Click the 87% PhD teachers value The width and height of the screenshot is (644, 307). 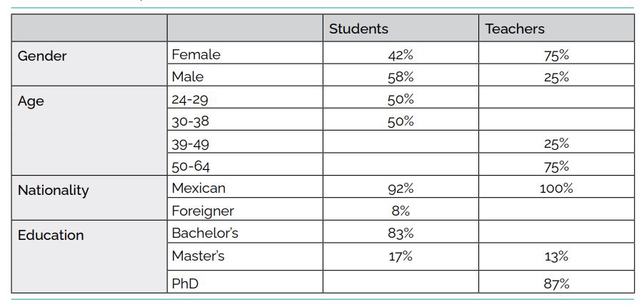pos(556,284)
